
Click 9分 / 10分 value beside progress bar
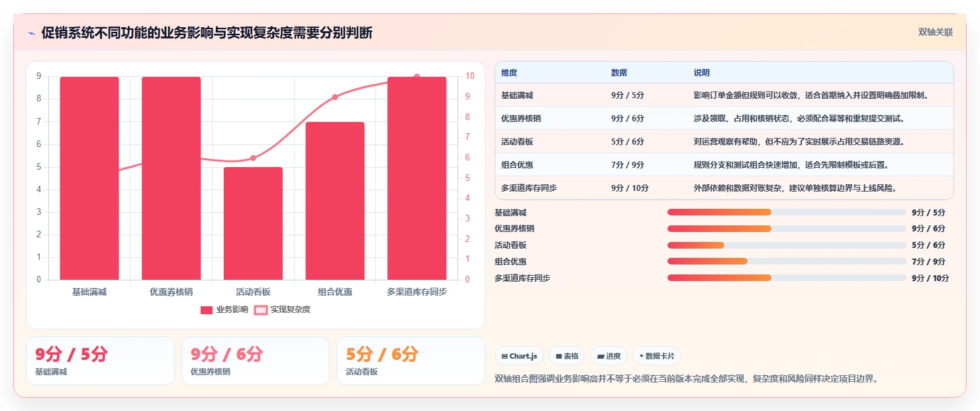tap(930, 278)
